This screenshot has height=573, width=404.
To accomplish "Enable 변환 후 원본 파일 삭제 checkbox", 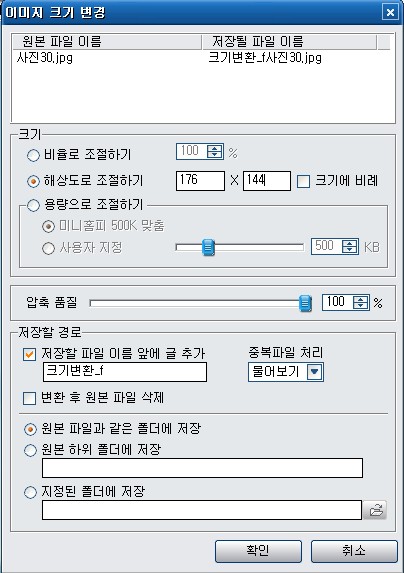I will click(30, 398).
